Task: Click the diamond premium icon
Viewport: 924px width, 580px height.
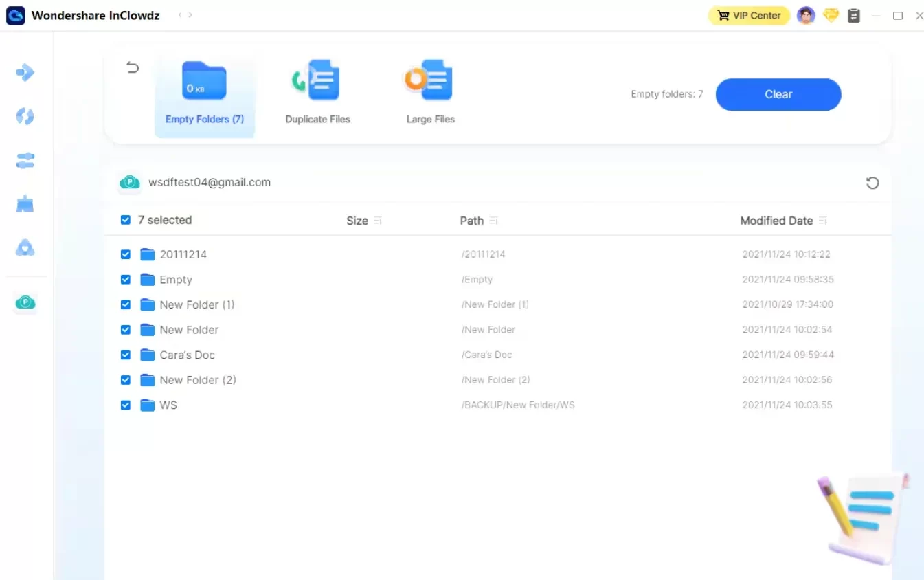Action: [831, 15]
